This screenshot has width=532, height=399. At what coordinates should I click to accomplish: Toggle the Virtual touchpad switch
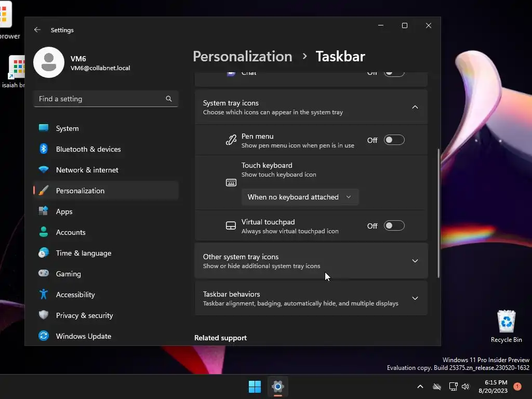pos(394,225)
